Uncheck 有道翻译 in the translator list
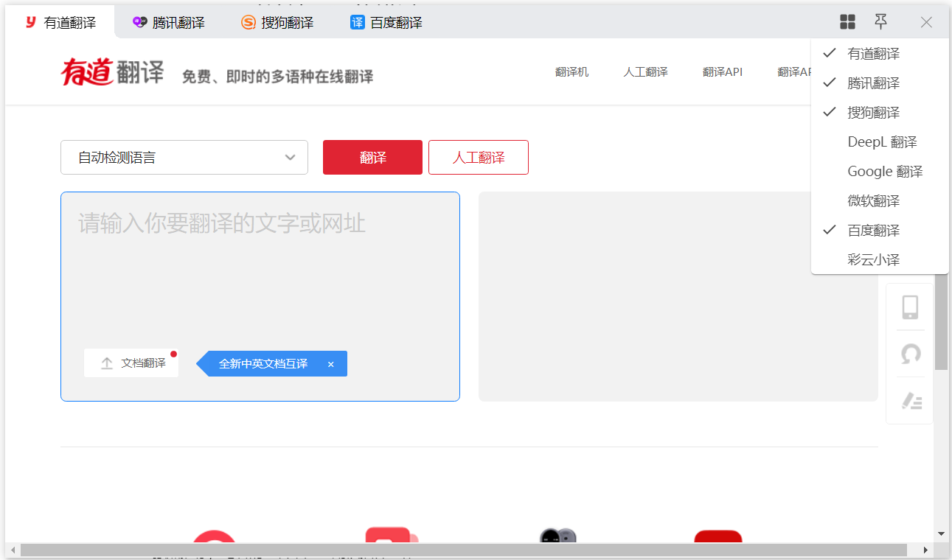This screenshot has width=952, height=560. [879, 54]
